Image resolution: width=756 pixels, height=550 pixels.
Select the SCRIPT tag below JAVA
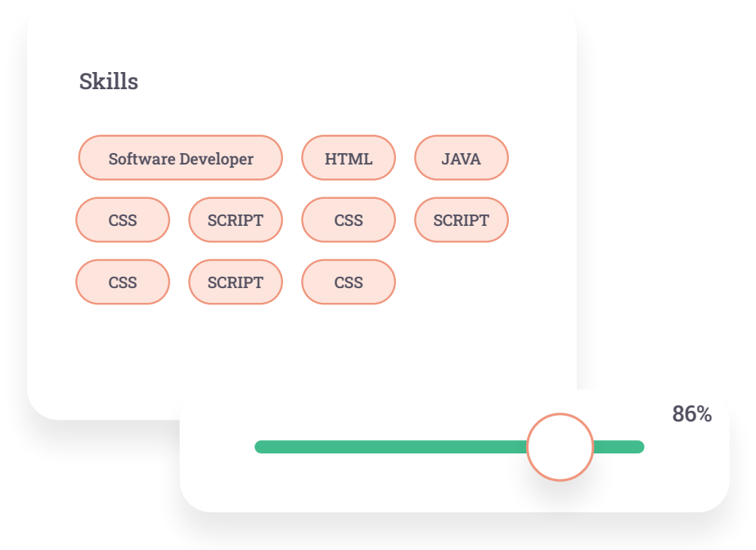coord(461,220)
